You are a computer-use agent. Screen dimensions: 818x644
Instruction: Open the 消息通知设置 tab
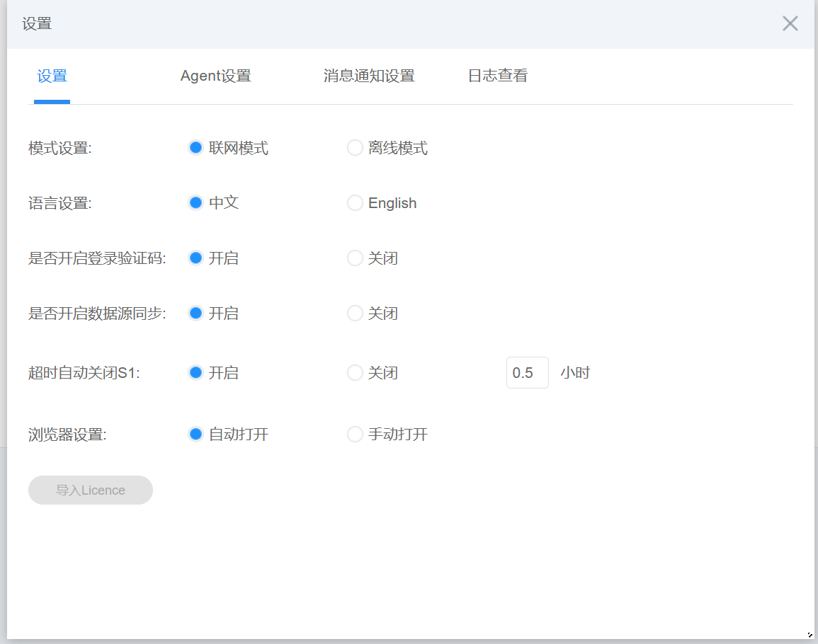pos(368,76)
